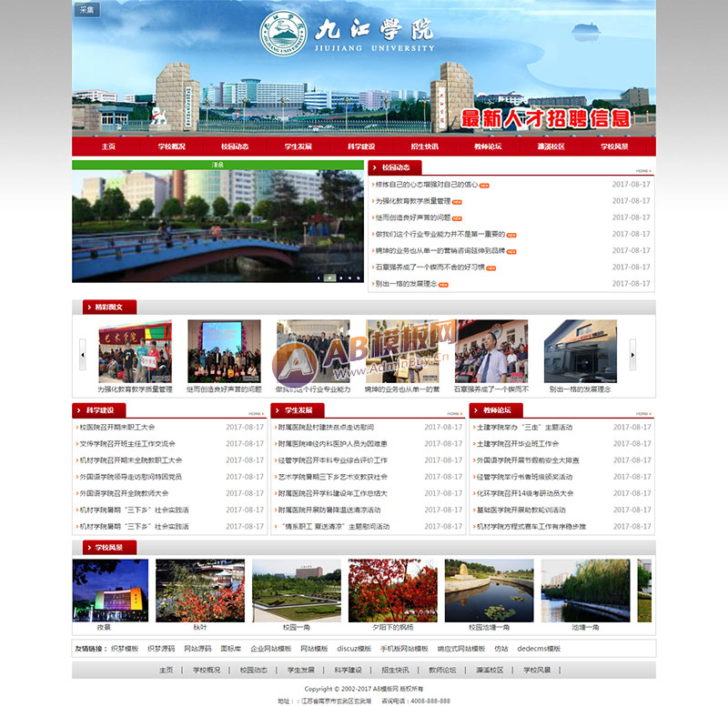
Task: Select slide 1 pager dot on slideshow
Action: (318, 278)
